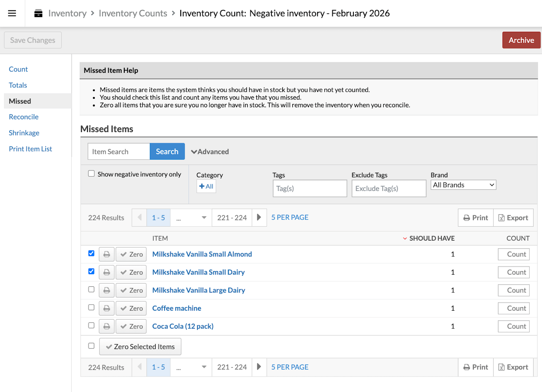Click the Export icon at bottom of list
This screenshot has width=542, height=392.
(513, 367)
